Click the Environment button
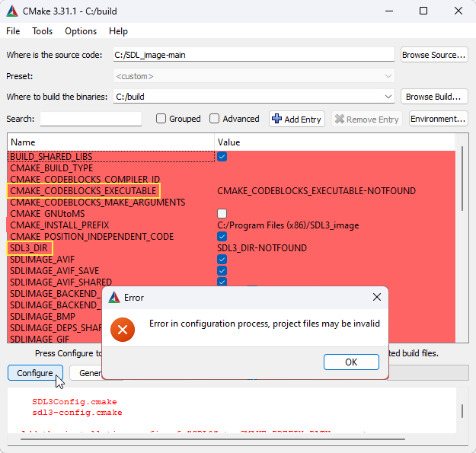The image size is (476, 453). 439,119
